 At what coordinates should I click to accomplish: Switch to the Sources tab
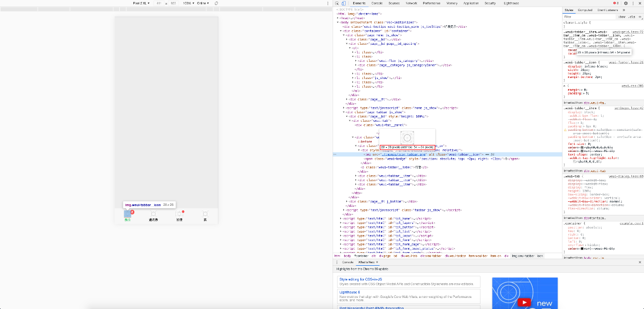pos(394,3)
